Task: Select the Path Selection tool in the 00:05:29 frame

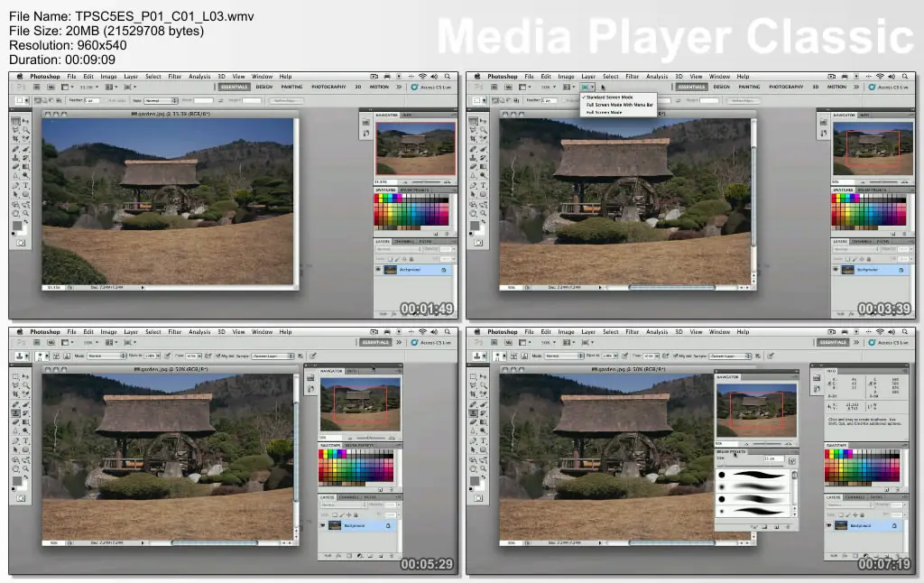Action: pyautogui.click(x=16, y=449)
